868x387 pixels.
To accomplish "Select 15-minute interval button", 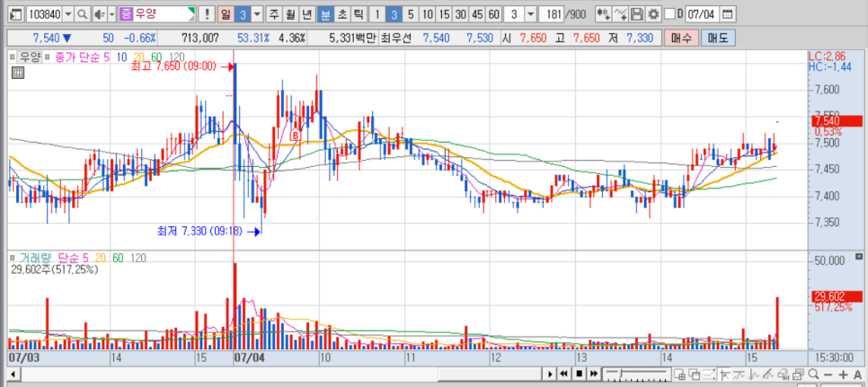I will pos(443,13).
